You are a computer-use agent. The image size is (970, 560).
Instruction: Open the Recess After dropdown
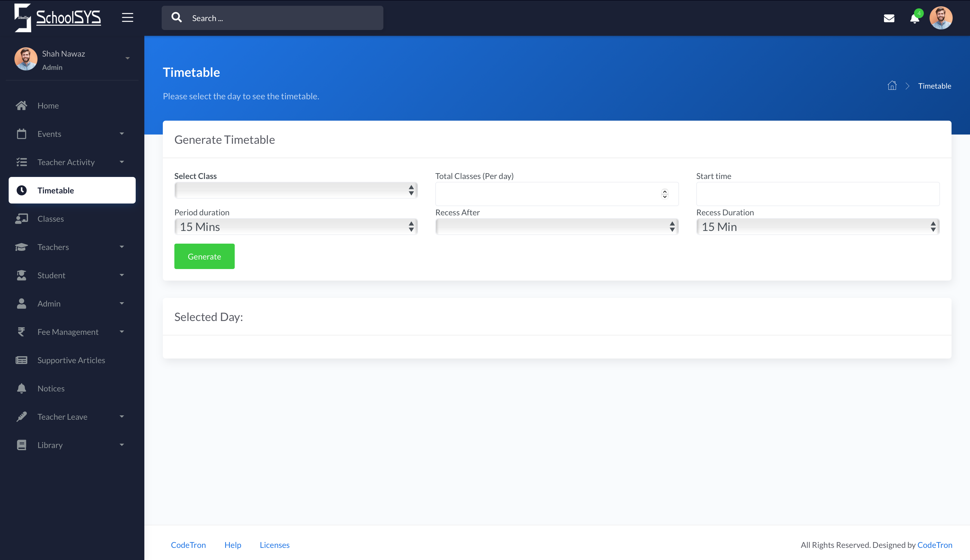pos(557,227)
